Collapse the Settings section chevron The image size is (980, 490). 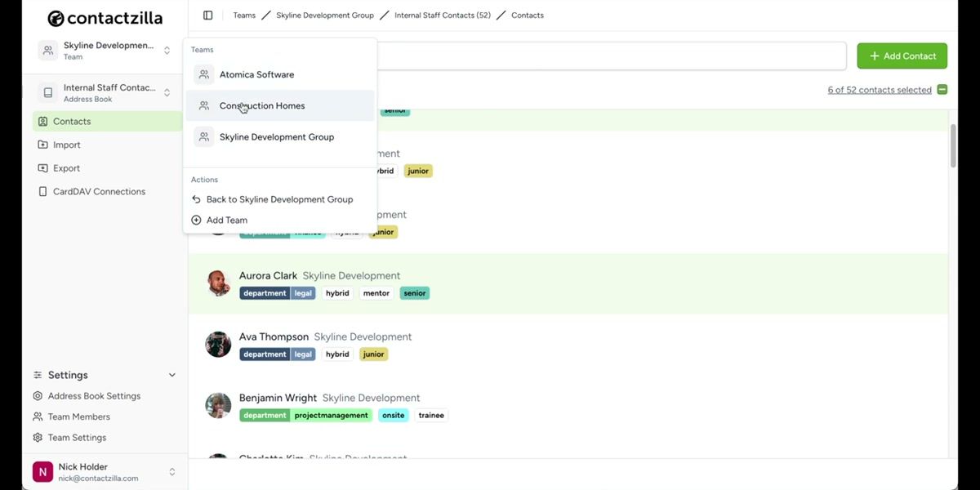tap(171, 375)
